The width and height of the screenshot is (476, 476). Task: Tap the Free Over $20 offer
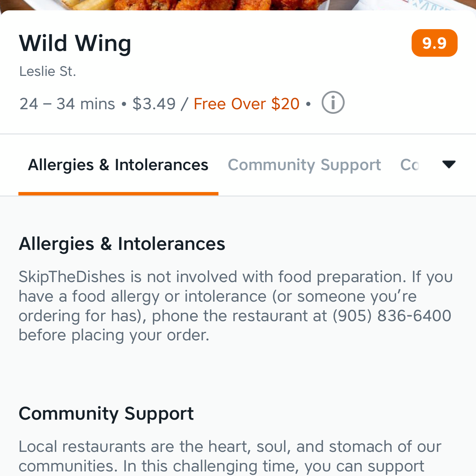point(246,104)
